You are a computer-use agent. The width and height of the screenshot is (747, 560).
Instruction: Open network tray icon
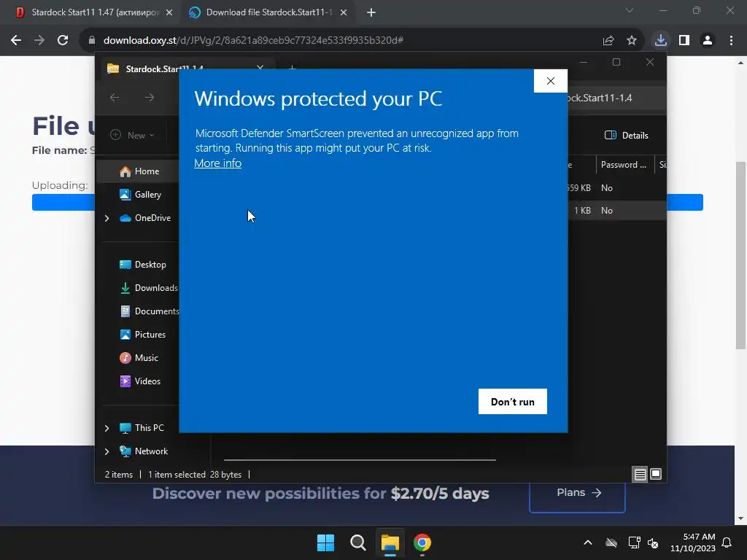(634, 542)
